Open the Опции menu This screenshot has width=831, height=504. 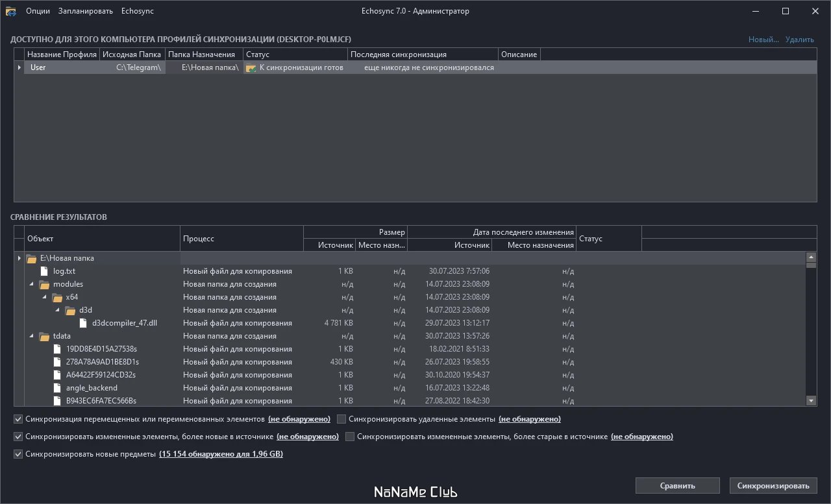(38, 11)
